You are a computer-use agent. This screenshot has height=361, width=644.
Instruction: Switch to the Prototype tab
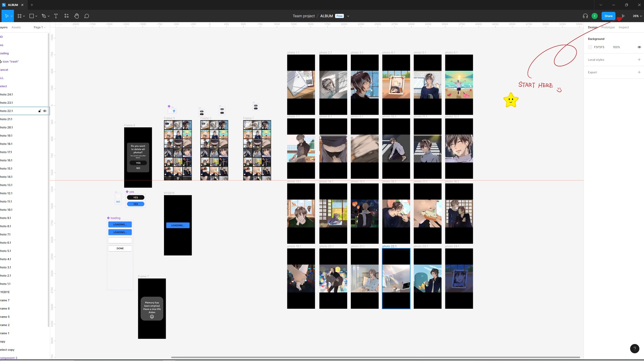click(x=608, y=27)
